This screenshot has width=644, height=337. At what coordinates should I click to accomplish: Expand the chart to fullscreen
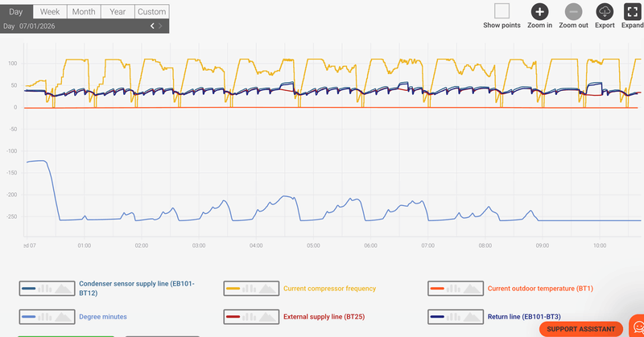(x=633, y=11)
